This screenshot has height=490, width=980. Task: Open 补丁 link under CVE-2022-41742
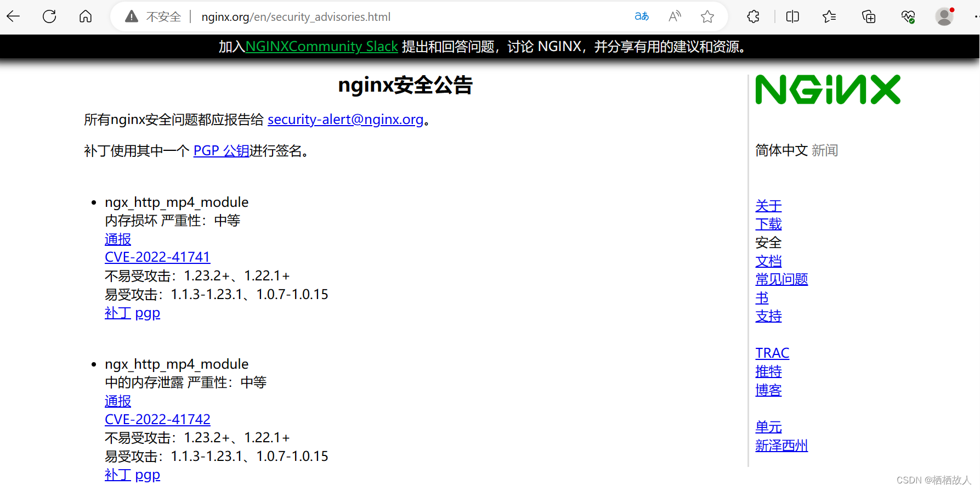click(118, 475)
